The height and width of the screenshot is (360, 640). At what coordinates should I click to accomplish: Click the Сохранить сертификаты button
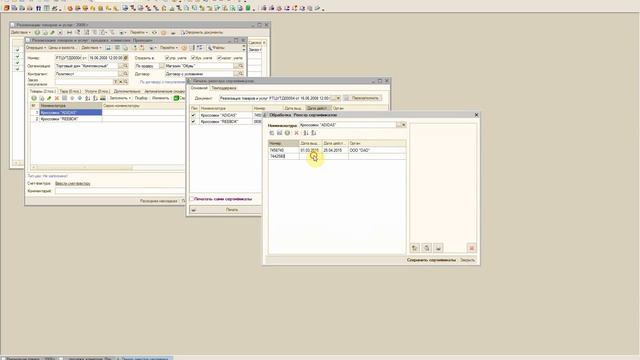click(431, 260)
